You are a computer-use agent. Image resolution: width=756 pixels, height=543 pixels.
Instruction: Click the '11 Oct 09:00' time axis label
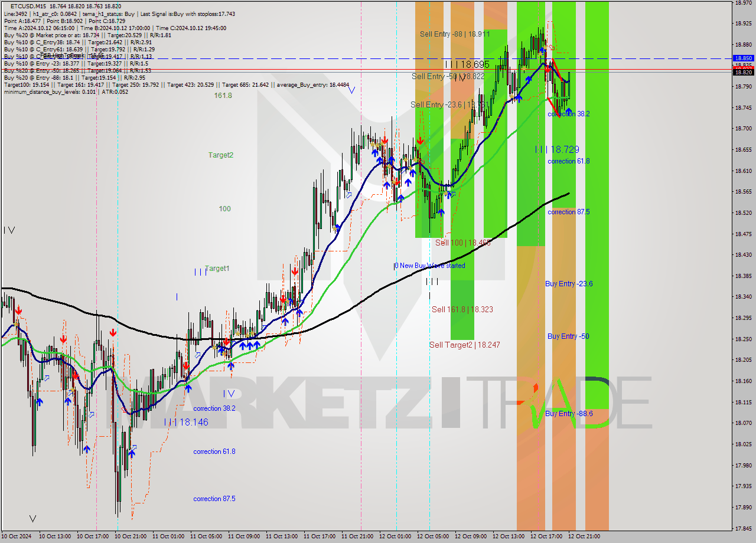click(245, 537)
